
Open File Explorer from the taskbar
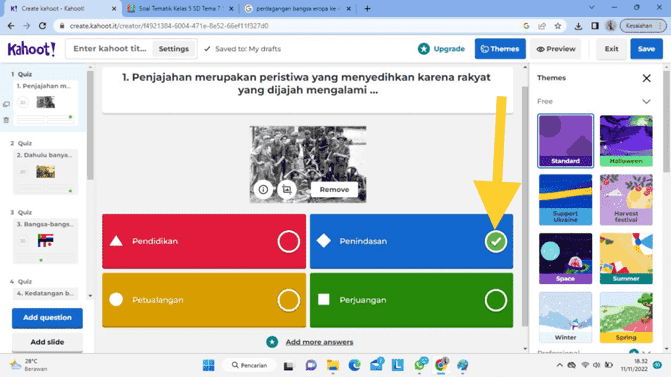(x=333, y=365)
